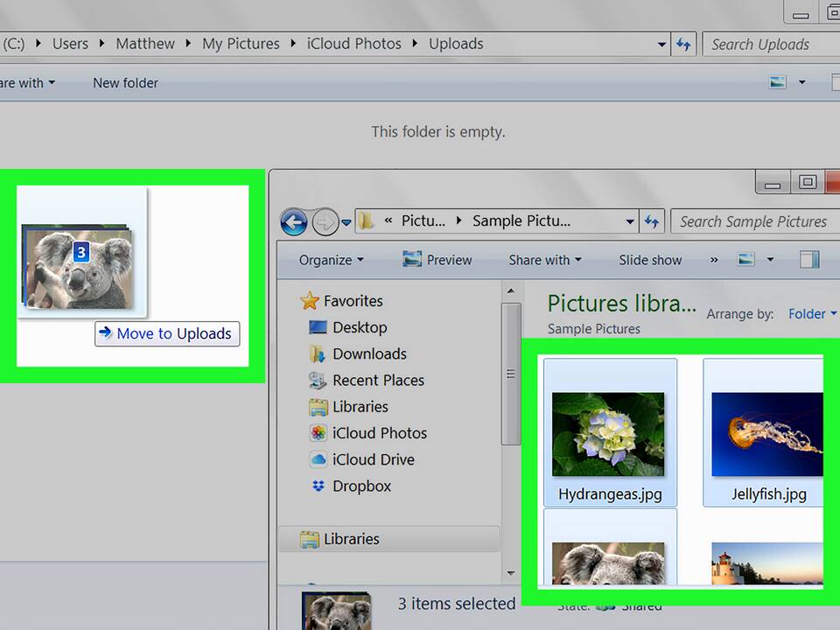The width and height of the screenshot is (840, 630).
Task: Select the Pictu... breadcrumb segment
Action: (x=423, y=220)
